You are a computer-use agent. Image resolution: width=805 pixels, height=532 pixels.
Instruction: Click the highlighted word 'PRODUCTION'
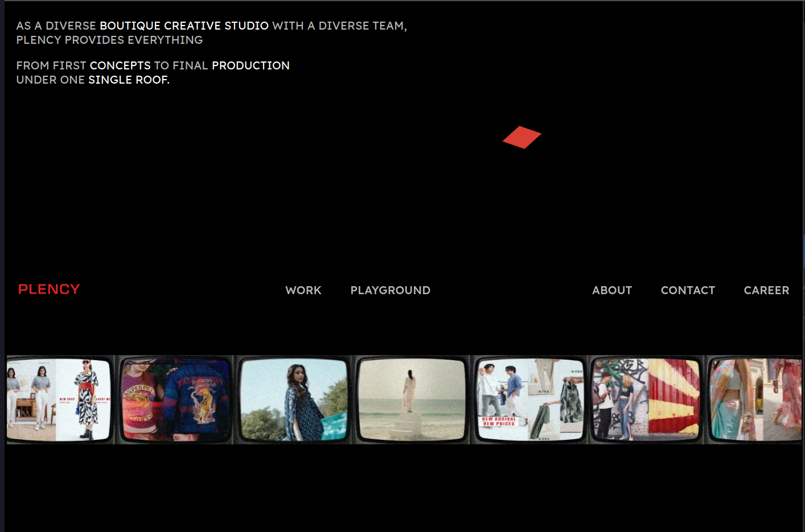tap(250, 66)
